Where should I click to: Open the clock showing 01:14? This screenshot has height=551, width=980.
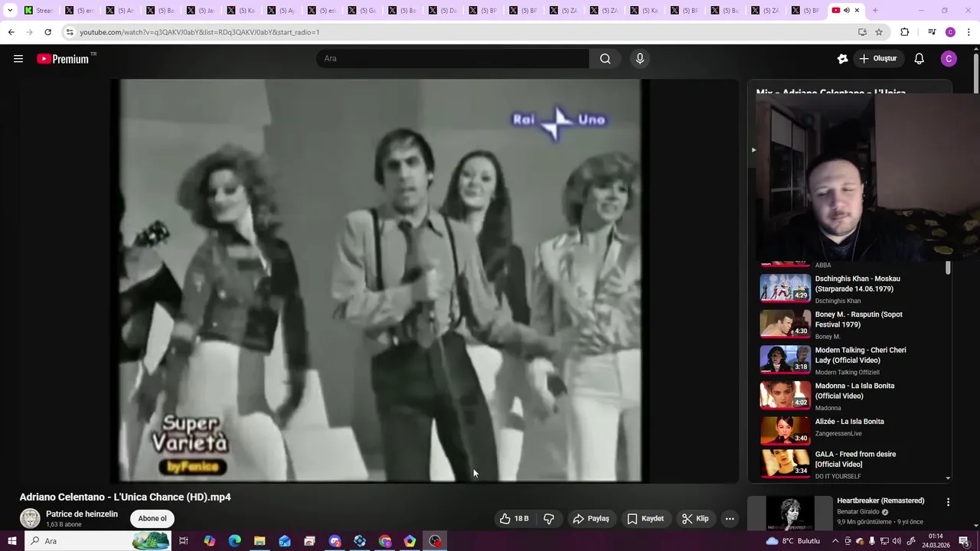[x=936, y=541]
